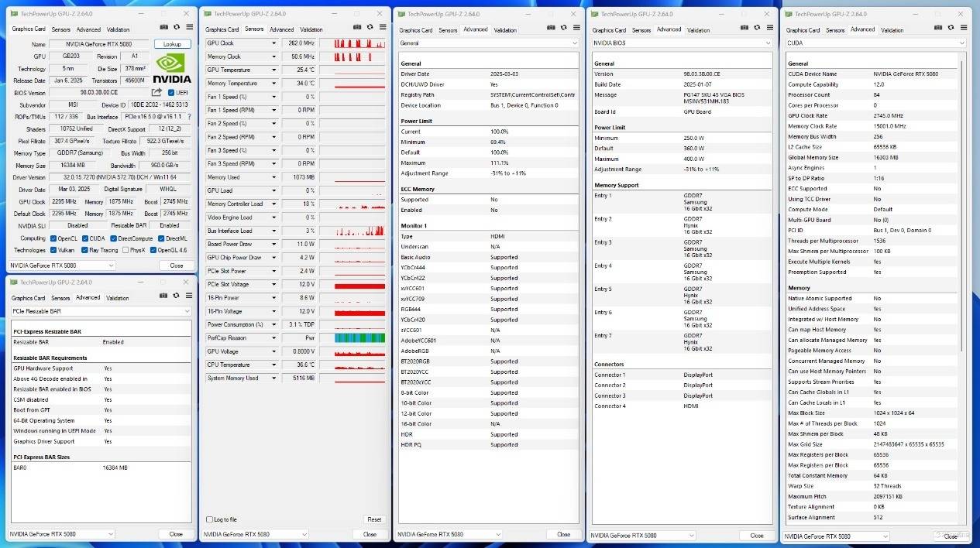Click refresh icon in Sensors window
Screen dimensions: 980x548
click(x=370, y=27)
